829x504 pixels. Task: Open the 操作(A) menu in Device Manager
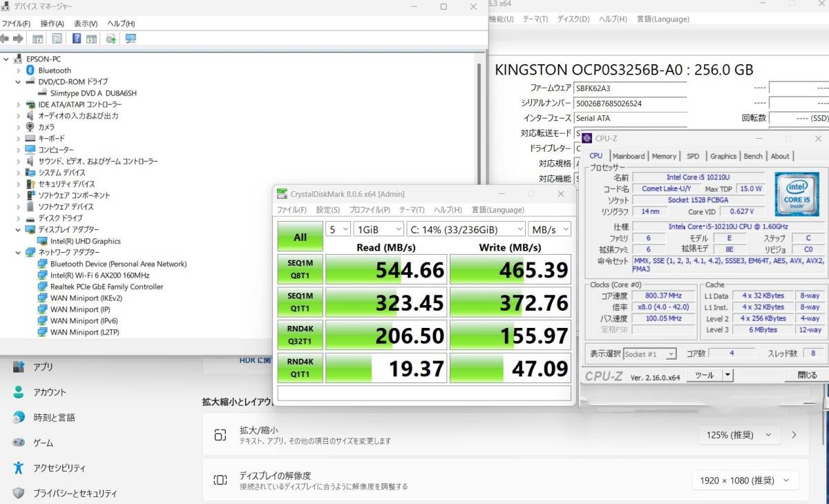[x=52, y=23]
